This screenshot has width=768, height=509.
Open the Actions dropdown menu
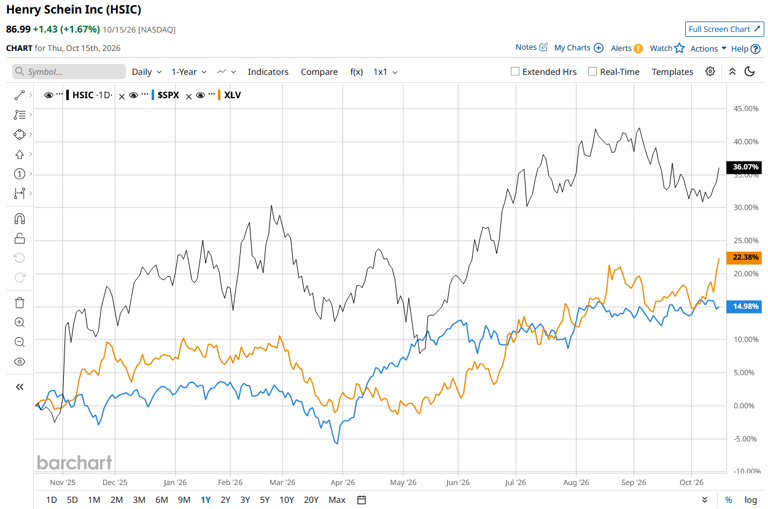click(708, 48)
